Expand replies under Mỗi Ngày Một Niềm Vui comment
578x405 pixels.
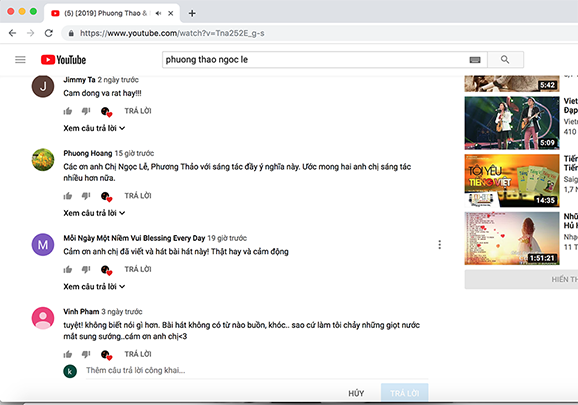94,287
